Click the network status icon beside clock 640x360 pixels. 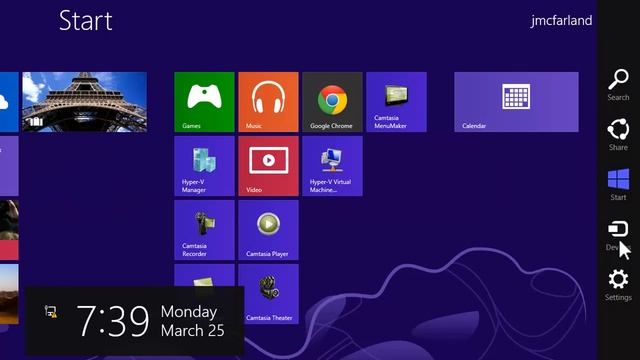pos(51,312)
